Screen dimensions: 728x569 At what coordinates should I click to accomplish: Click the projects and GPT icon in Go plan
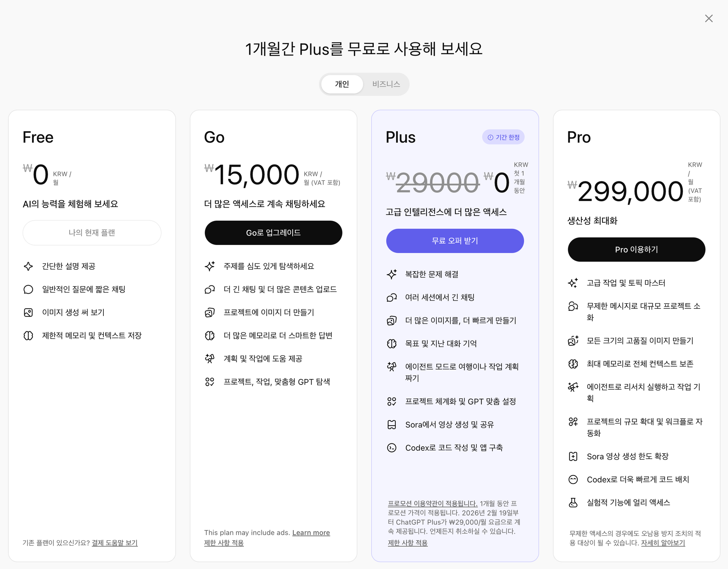point(210,382)
